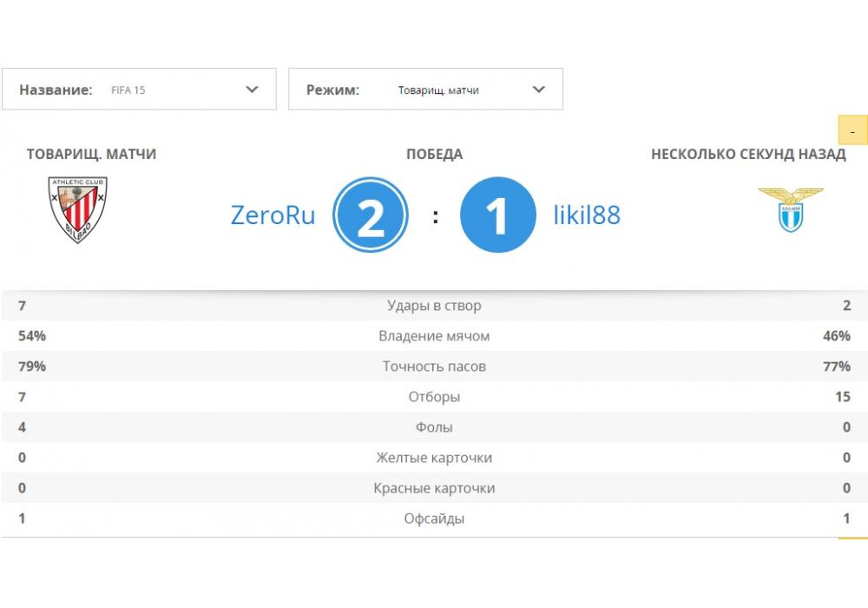
Task: Click the Lazio eagle crest
Action: coord(791,210)
